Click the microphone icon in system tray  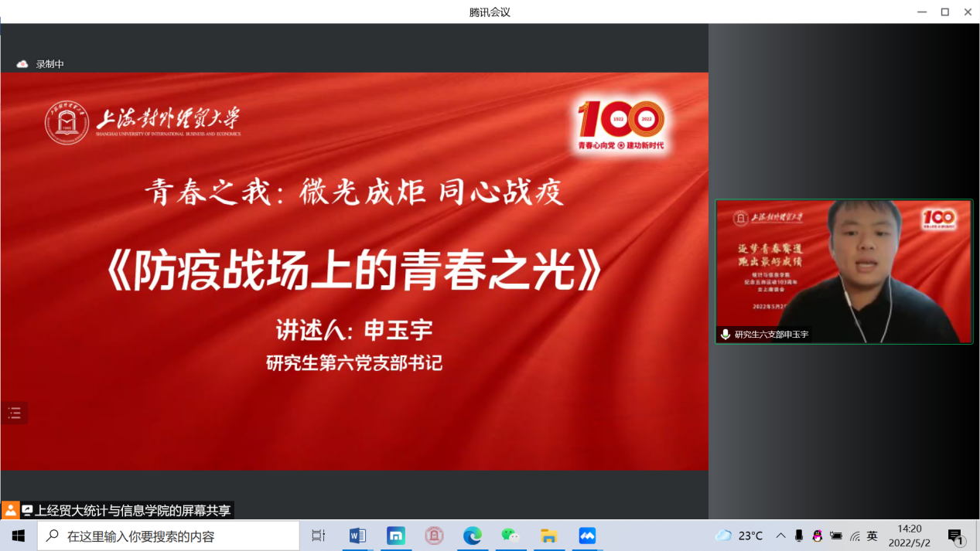point(799,536)
